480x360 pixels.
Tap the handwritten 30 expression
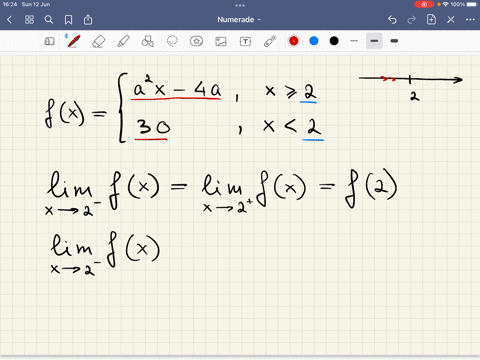click(x=153, y=127)
